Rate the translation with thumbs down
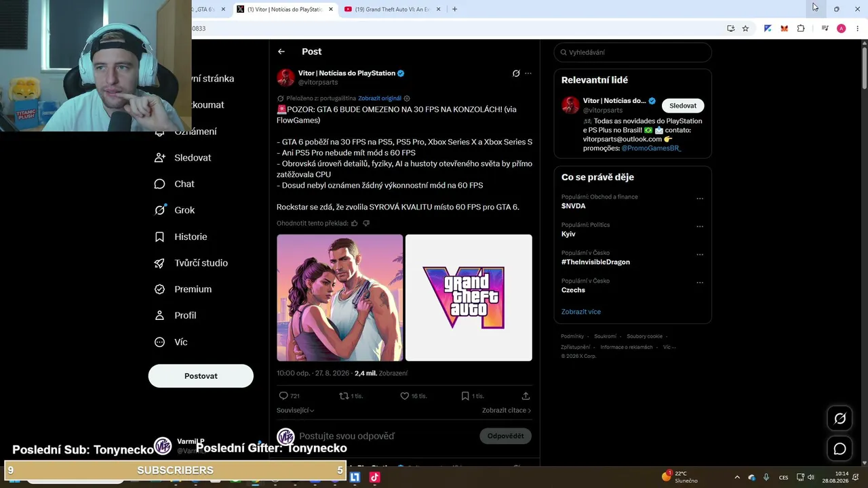Viewport: 868px width, 488px height. [366, 223]
